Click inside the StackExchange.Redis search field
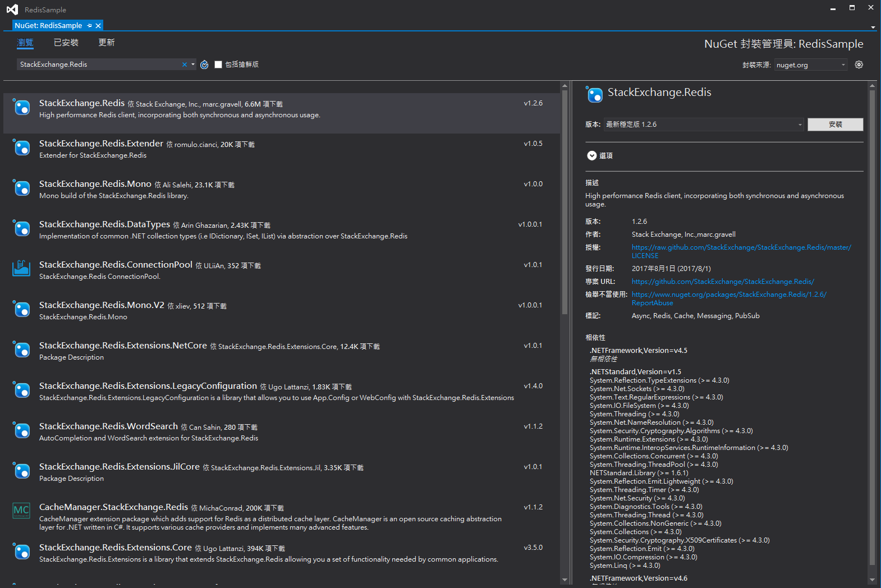The width and height of the screenshot is (881, 588). click(x=99, y=65)
